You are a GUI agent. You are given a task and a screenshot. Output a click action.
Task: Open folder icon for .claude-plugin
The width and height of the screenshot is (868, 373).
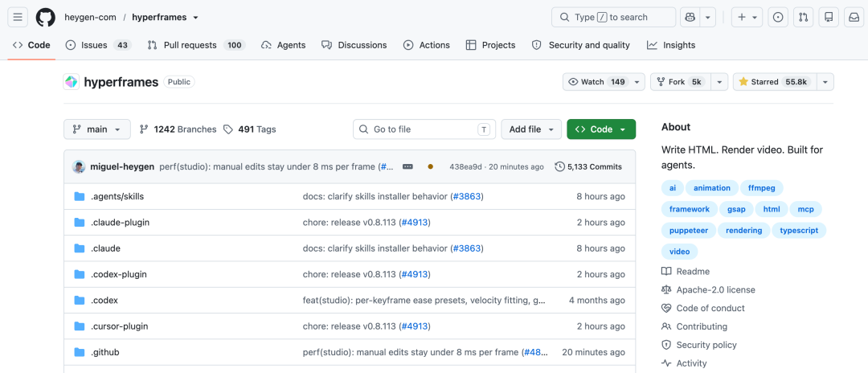[x=79, y=223]
